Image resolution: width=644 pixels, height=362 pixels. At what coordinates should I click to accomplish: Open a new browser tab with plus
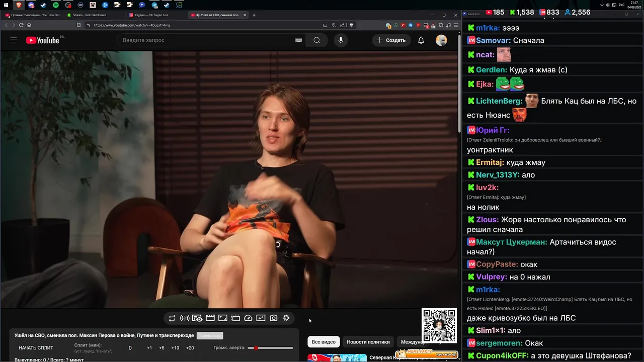click(254, 15)
